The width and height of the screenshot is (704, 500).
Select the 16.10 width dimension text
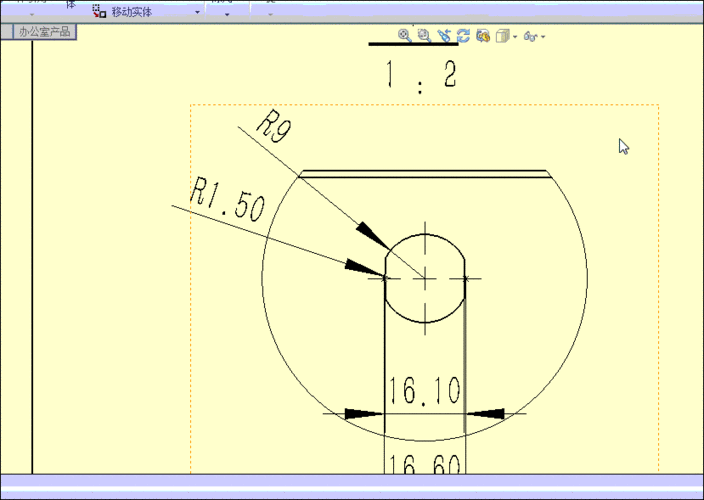coord(424,390)
